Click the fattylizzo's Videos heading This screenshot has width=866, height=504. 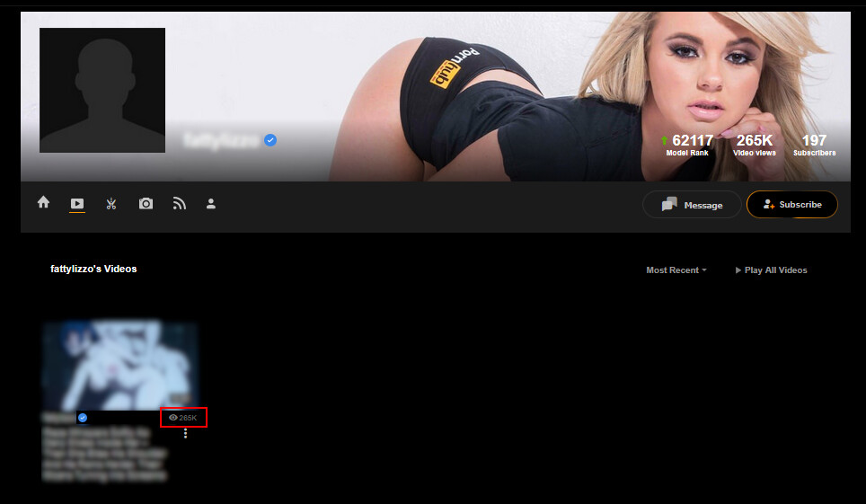pyautogui.click(x=93, y=270)
